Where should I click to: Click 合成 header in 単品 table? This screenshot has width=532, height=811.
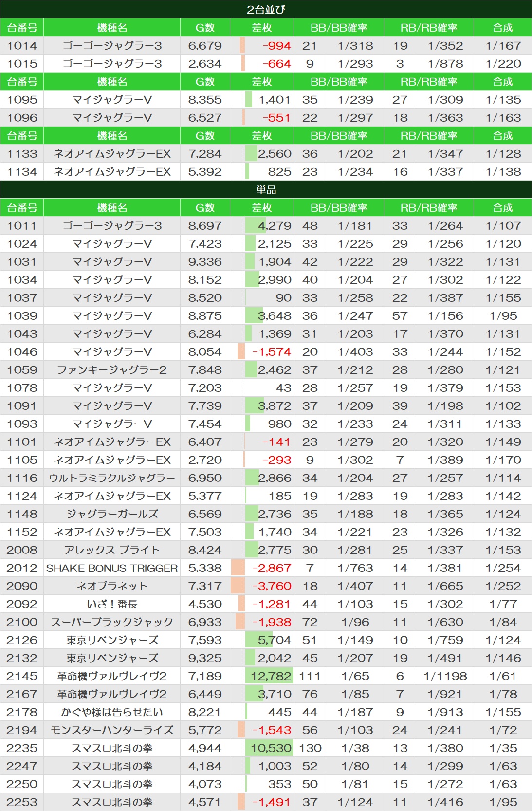[x=503, y=208]
